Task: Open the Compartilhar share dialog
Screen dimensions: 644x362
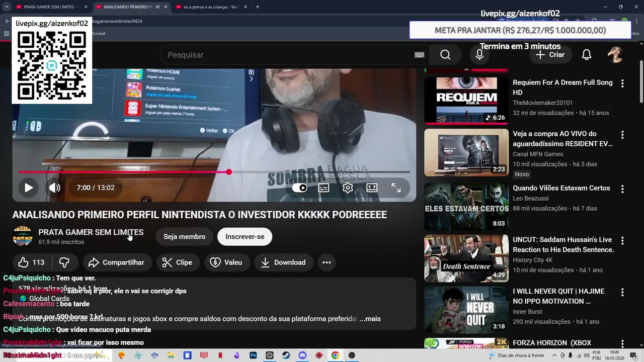Action: click(x=116, y=262)
